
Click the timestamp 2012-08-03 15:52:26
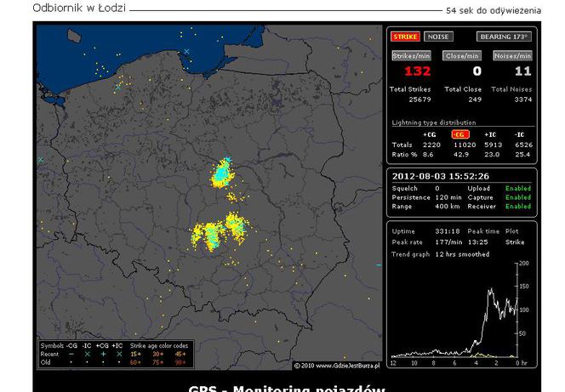click(x=441, y=176)
